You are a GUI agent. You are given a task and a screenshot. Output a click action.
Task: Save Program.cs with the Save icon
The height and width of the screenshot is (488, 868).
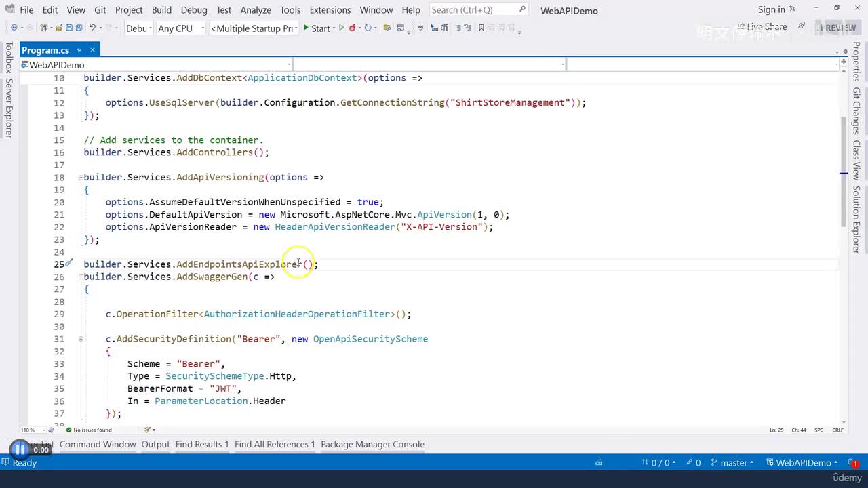coord(68,28)
